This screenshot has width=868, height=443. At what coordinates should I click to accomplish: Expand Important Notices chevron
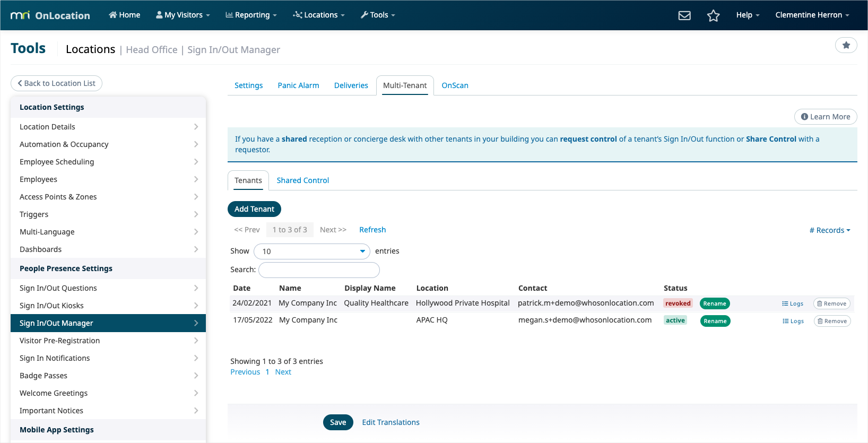196,411
